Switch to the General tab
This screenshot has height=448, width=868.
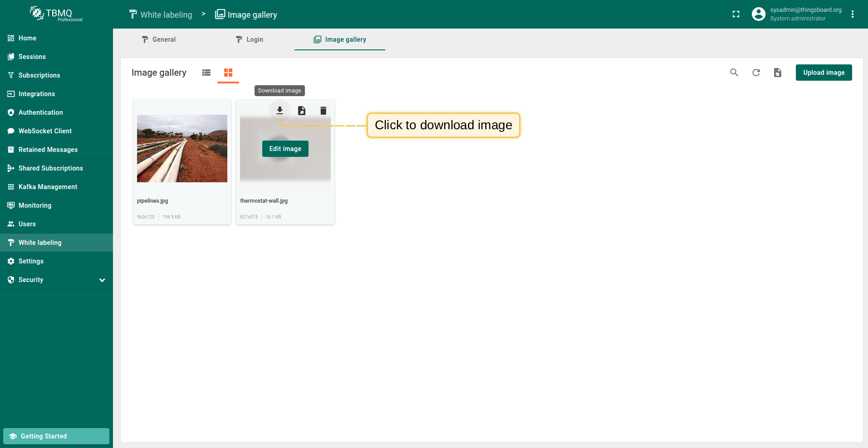159,39
